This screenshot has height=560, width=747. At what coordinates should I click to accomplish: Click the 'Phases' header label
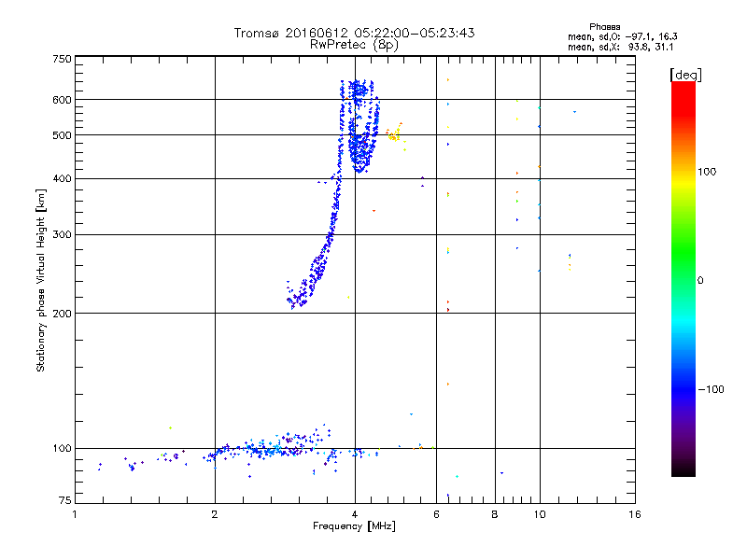(x=604, y=27)
